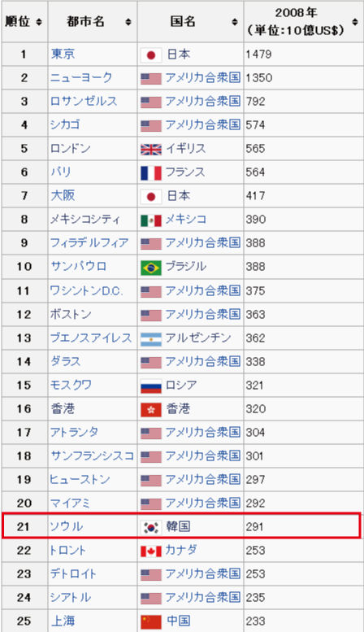Open the 東京 city link
This screenshot has width=364, height=632.
tap(63, 54)
